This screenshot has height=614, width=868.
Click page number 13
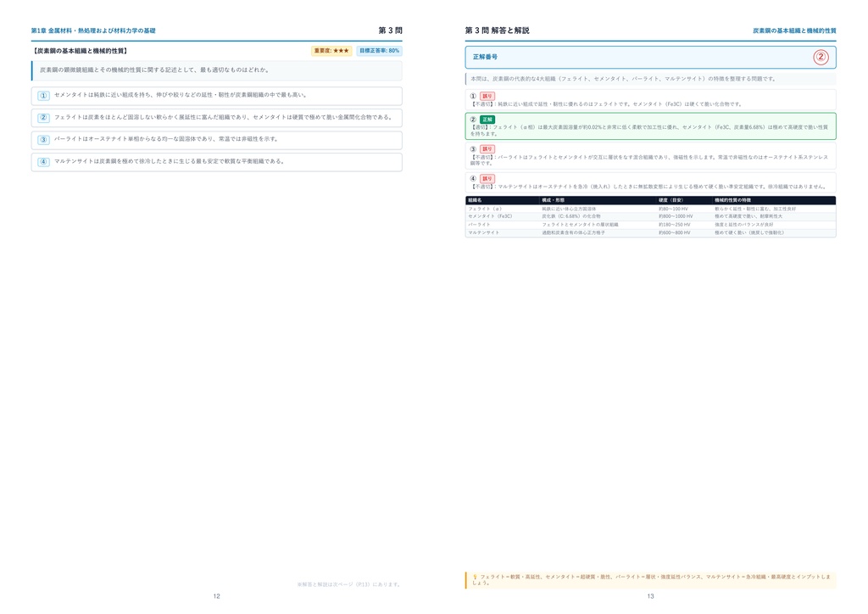tap(650, 596)
